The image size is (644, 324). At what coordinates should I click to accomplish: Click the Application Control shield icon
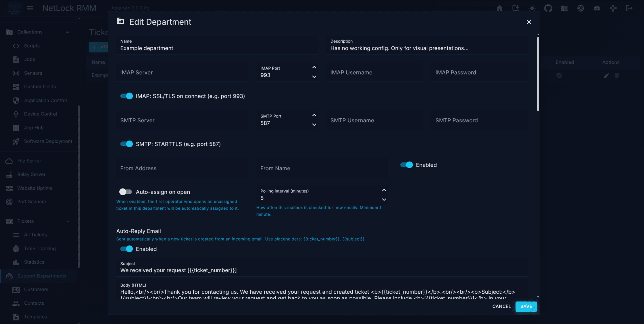pyautogui.click(x=16, y=100)
